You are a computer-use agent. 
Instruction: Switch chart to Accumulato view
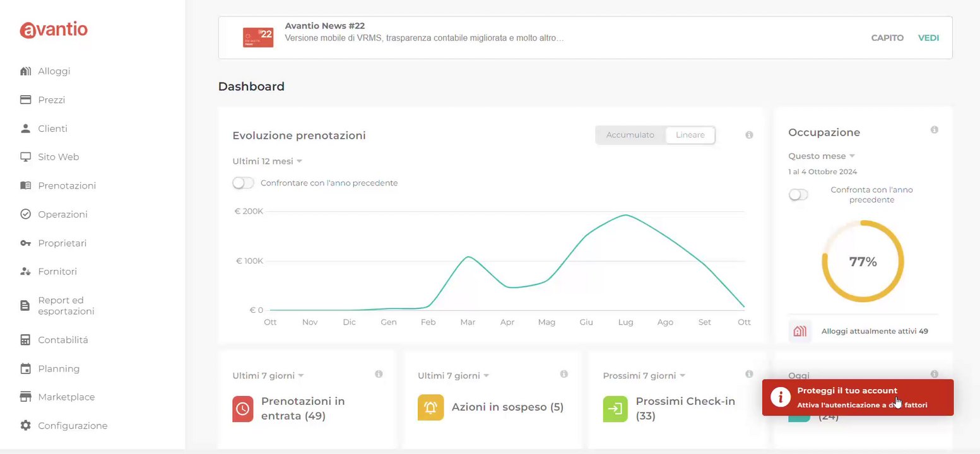coord(630,135)
